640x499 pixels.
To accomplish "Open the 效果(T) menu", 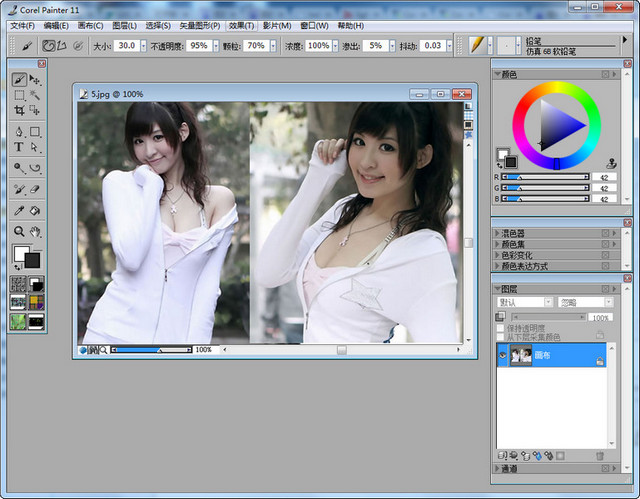I will pos(241,25).
